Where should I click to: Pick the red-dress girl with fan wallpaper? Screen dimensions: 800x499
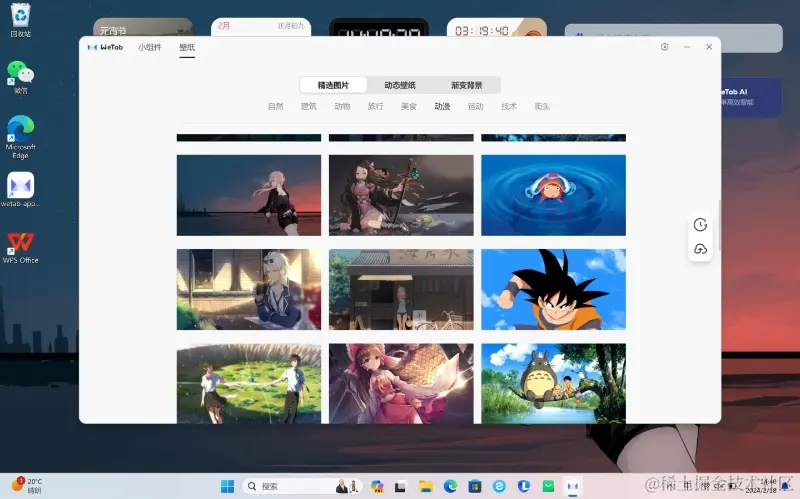pos(401,383)
